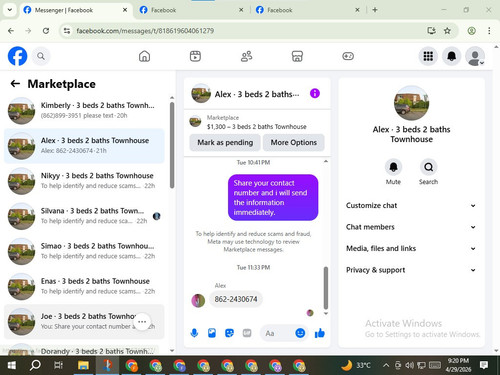Open the account profile avatar menu
The height and width of the screenshot is (375, 500).
475,56
